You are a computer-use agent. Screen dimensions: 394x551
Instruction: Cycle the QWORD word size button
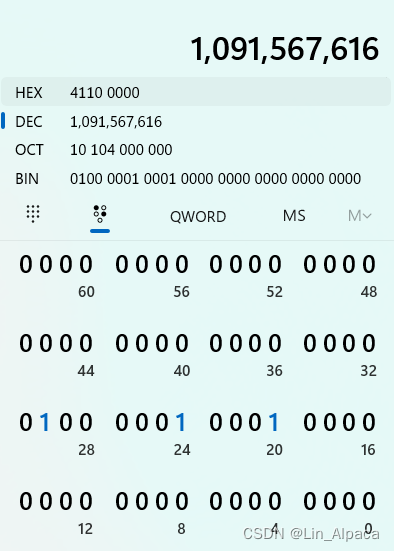click(x=198, y=216)
